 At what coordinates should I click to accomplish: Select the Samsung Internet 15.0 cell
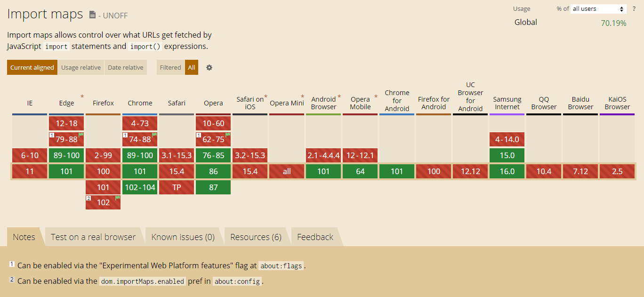click(x=507, y=155)
